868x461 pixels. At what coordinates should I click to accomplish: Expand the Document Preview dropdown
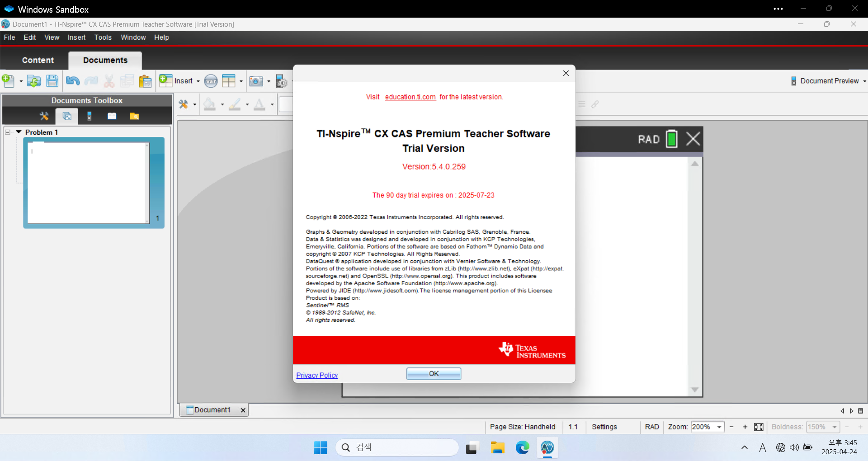click(864, 81)
